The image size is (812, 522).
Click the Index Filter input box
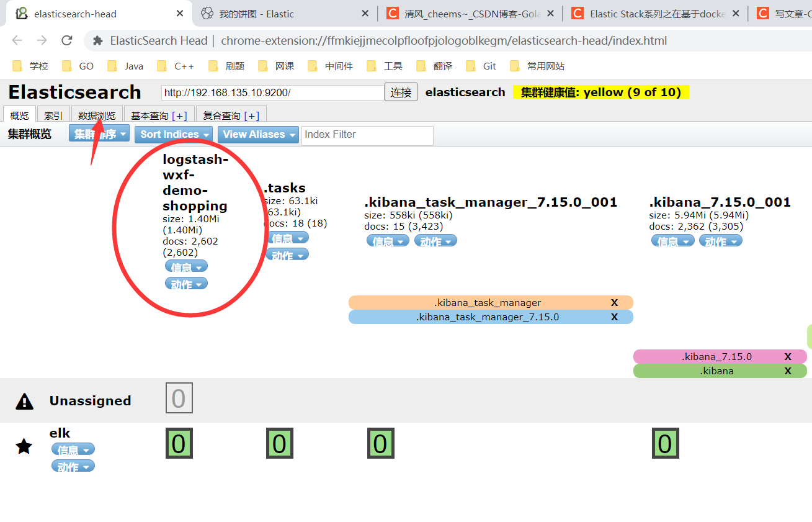[x=367, y=135]
